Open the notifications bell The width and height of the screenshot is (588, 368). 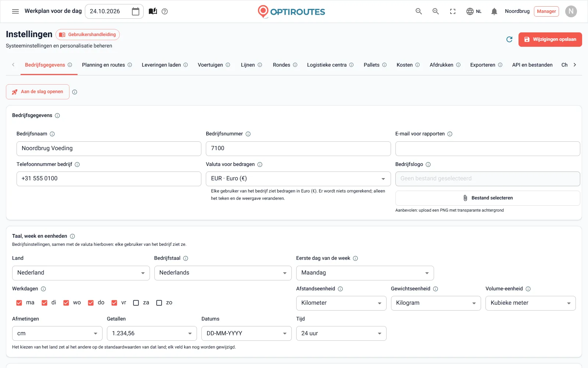(494, 11)
